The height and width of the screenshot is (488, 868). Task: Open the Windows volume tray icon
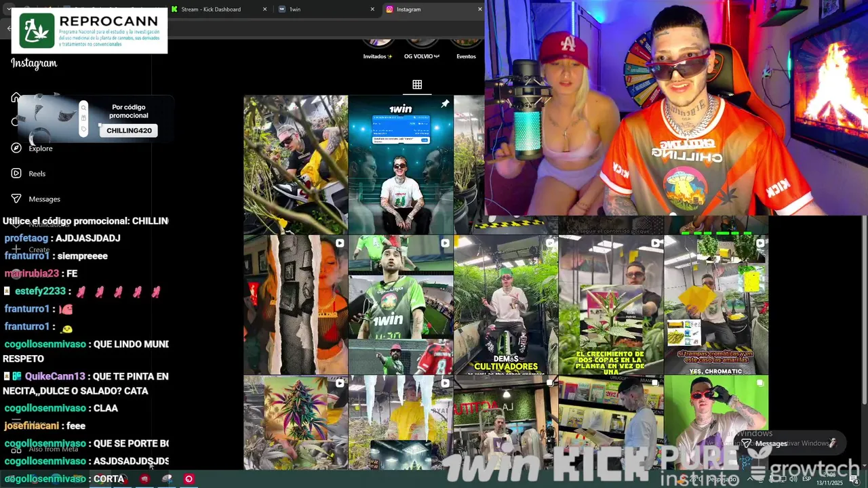[792, 479]
